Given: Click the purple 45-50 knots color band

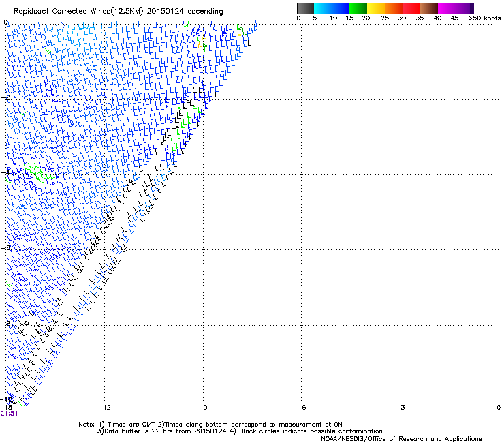Looking at the screenshot, I should point(464,8).
